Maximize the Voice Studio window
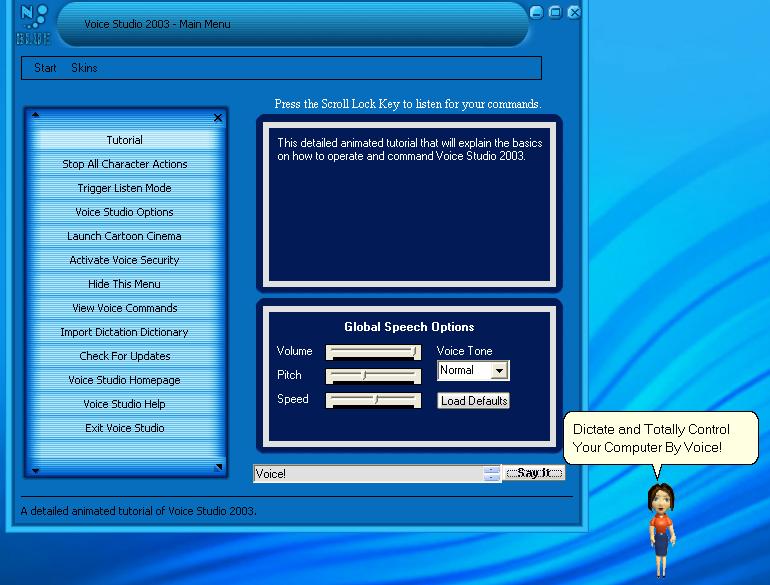This screenshot has height=585, width=770. tap(555, 12)
